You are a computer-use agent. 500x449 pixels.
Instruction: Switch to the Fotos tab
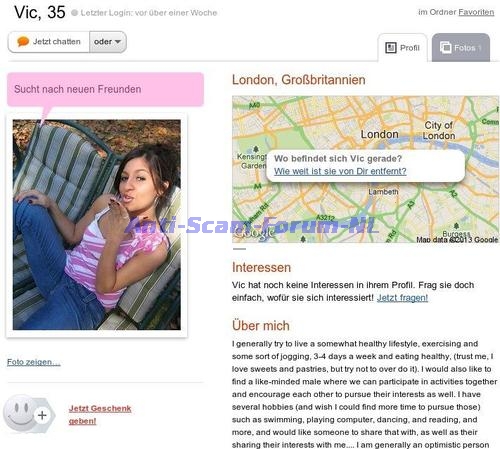(x=461, y=48)
